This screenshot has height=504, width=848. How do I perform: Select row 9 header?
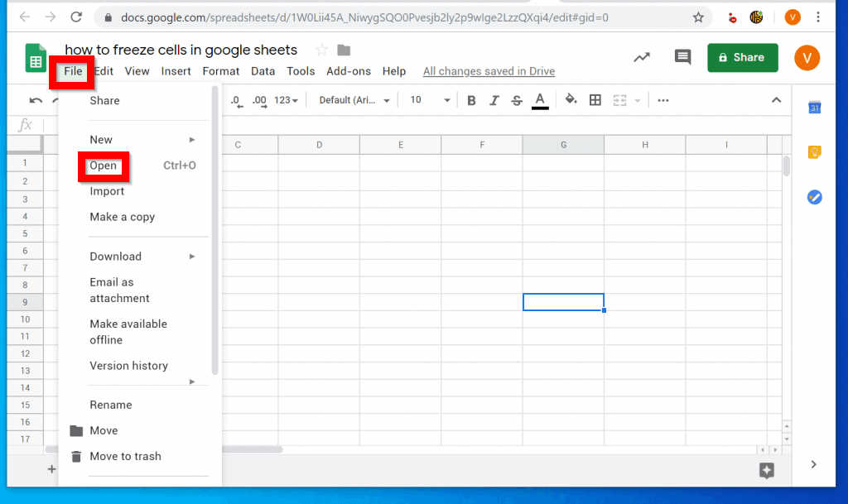pyautogui.click(x=25, y=302)
